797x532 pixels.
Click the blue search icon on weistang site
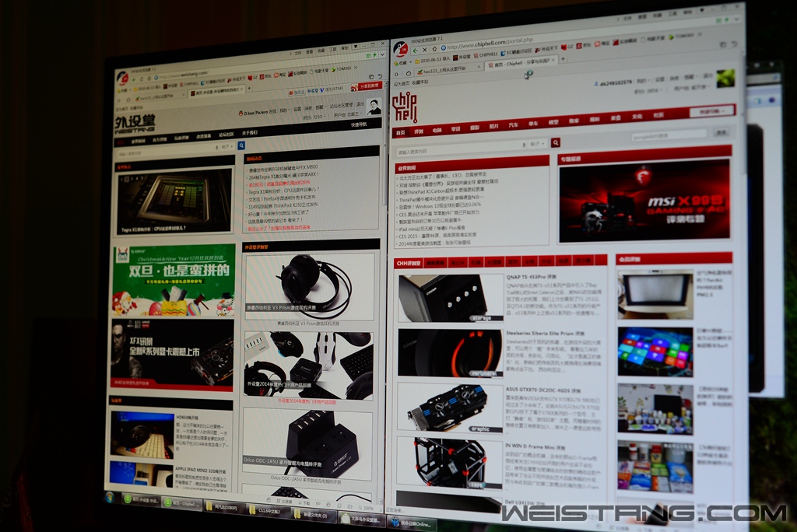(x=241, y=145)
